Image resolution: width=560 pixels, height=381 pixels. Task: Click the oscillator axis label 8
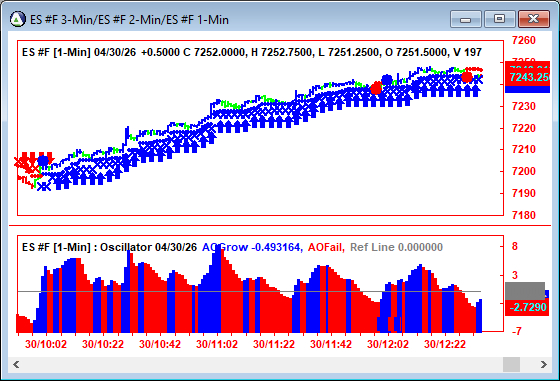515,246
